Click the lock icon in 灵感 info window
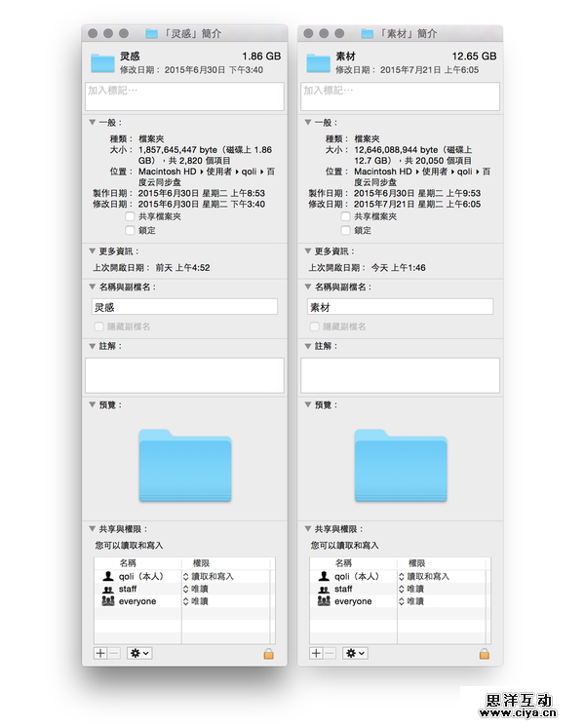Viewport: 585px width, 728px height. tap(269, 653)
